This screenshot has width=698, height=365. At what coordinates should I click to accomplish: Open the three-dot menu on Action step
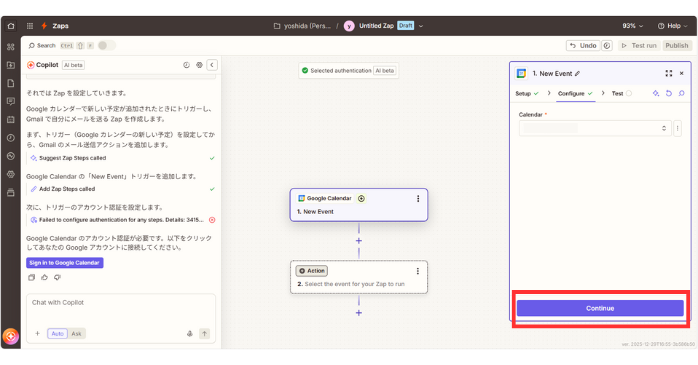418,271
